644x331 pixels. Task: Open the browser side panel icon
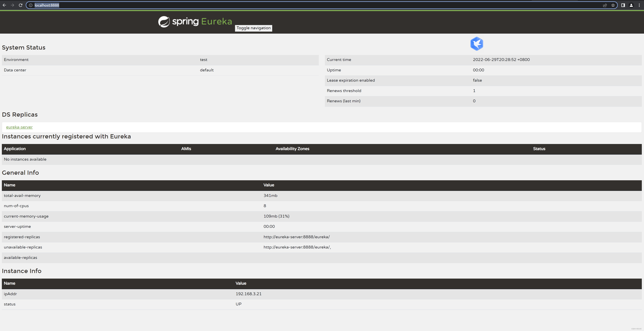pos(623,5)
